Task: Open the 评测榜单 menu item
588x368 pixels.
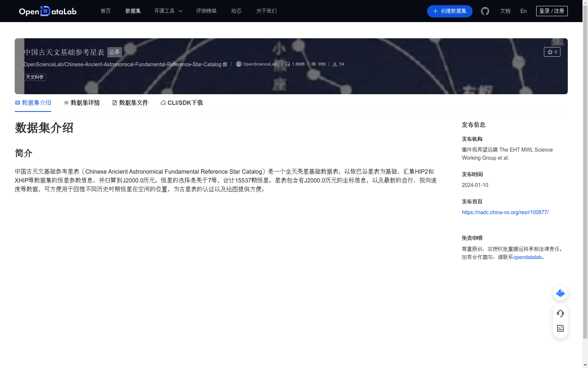Action: pyautogui.click(x=206, y=11)
